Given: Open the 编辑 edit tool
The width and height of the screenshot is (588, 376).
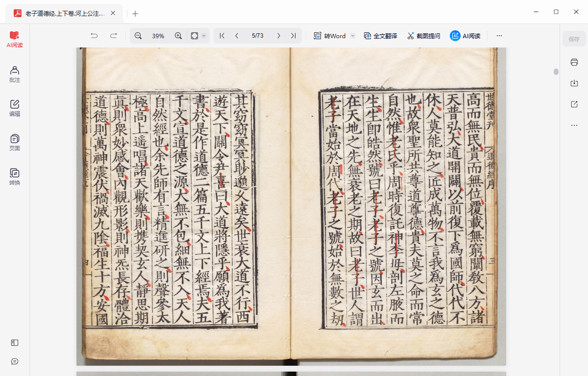Looking at the screenshot, I should [15, 108].
